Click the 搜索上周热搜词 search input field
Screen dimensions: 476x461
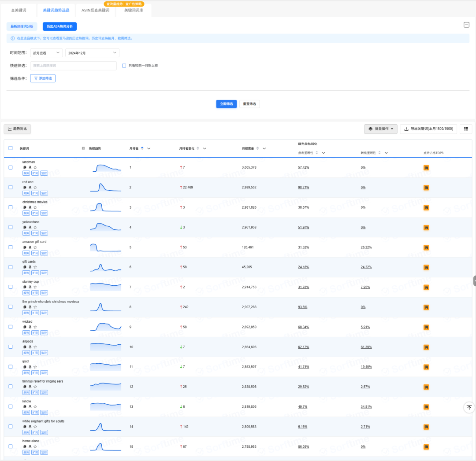point(73,66)
